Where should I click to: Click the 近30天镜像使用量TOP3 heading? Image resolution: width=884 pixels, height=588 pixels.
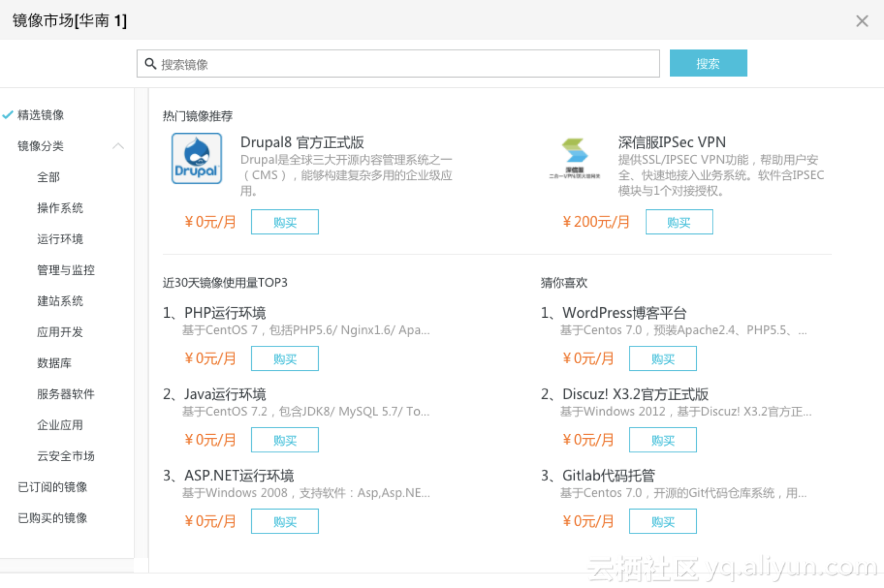(225, 283)
